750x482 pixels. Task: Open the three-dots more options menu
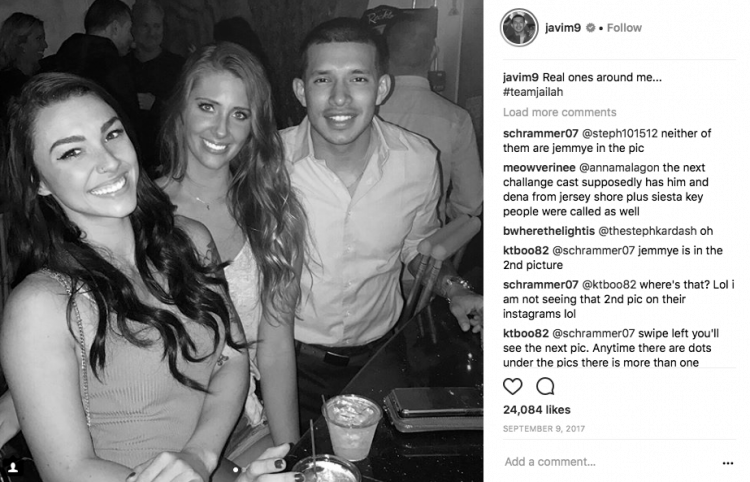click(x=728, y=463)
